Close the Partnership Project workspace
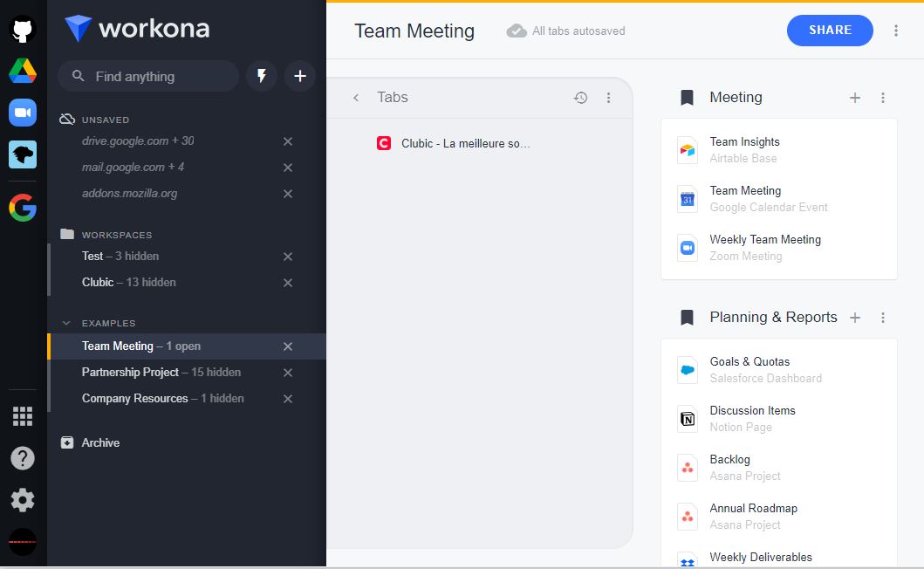The image size is (924, 569). tap(288, 373)
